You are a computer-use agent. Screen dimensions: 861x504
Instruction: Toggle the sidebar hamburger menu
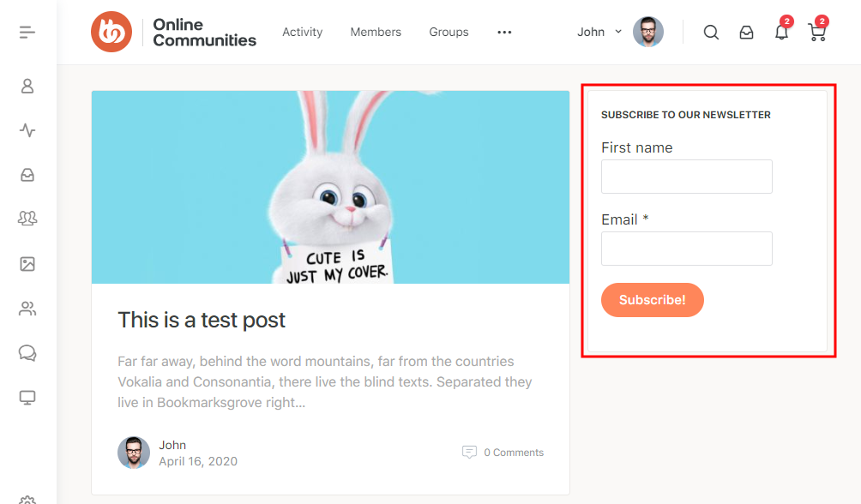[27, 33]
